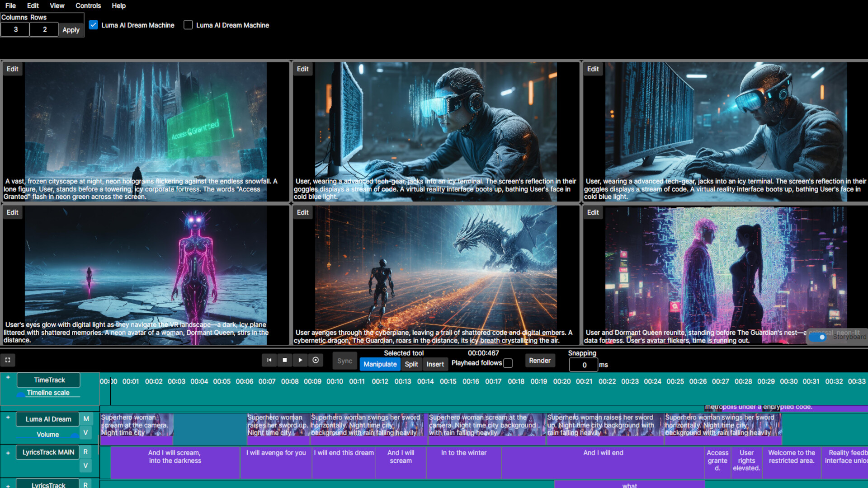Screen dimensions: 868x488
Task: Mute the Luma AI Dream track with the M icon
Action: point(86,419)
